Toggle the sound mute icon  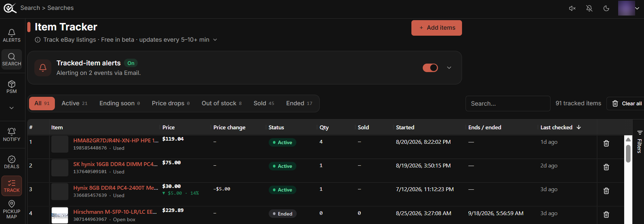pyautogui.click(x=572, y=8)
